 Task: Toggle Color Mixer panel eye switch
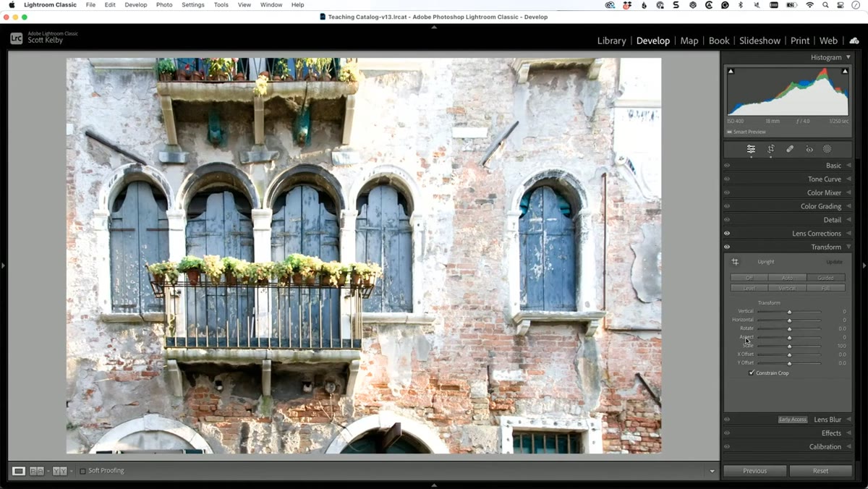tap(727, 192)
